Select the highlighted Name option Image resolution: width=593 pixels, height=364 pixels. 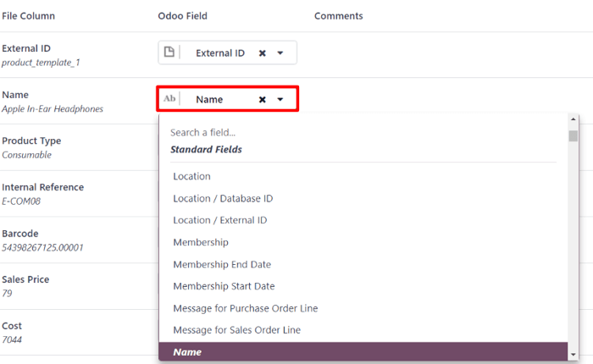click(187, 351)
